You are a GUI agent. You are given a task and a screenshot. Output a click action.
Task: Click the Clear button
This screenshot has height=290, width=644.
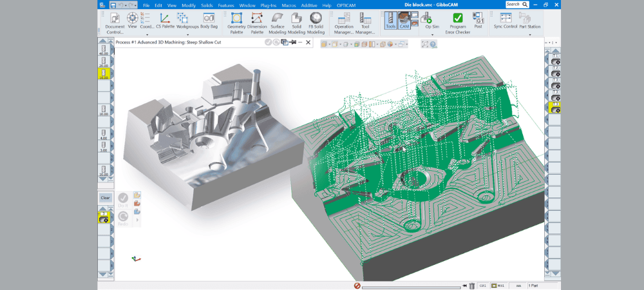click(105, 198)
